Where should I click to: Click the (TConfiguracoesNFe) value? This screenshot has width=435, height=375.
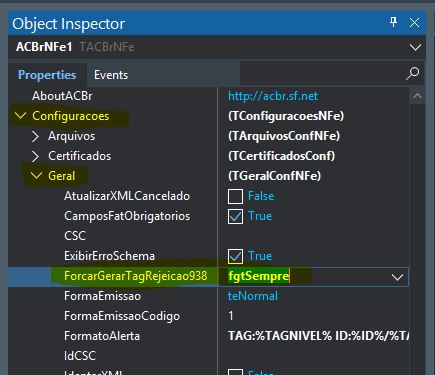point(286,116)
